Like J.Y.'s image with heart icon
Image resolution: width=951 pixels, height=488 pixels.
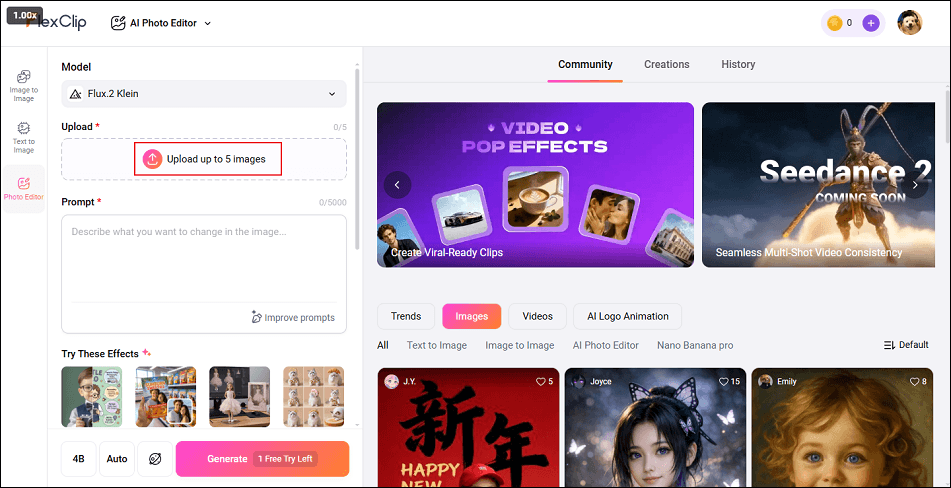click(540, 382)
